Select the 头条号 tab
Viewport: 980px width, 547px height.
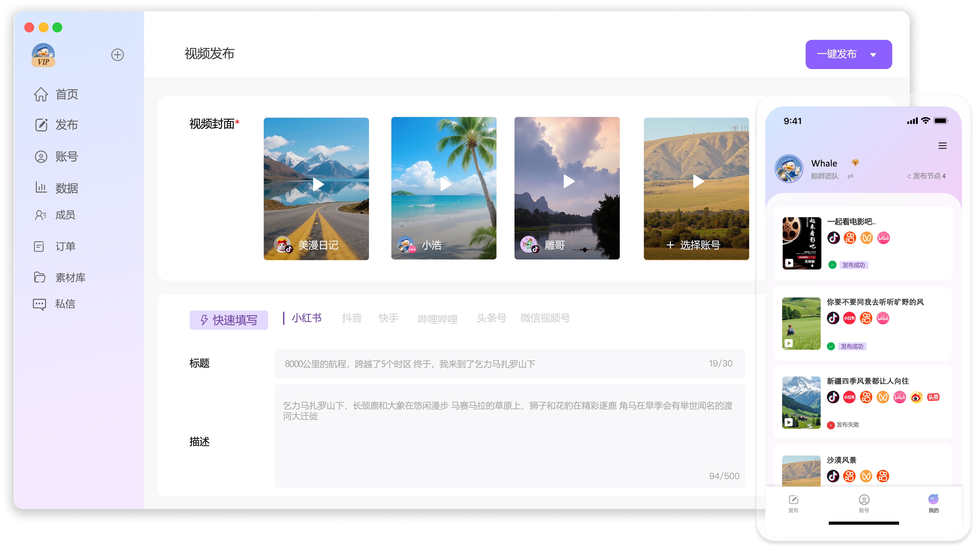coord(491,318)
